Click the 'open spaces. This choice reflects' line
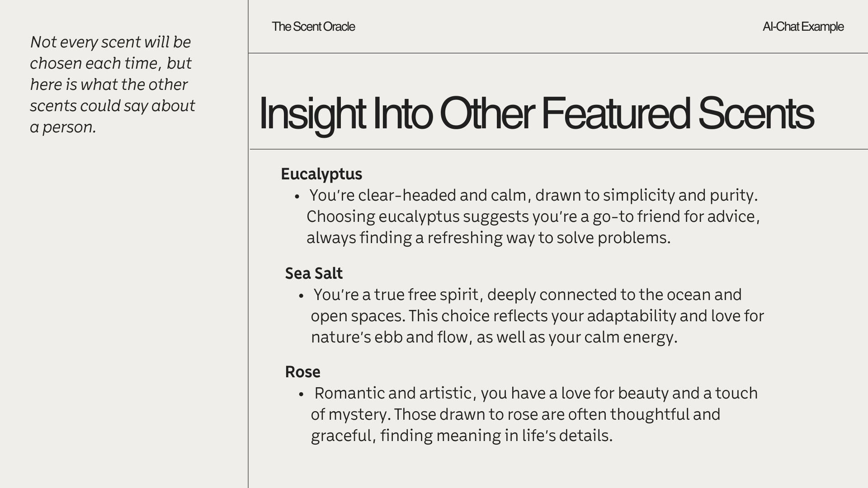Image resolution: width=868 pixels, height=488 pixels. click(537, 316)
